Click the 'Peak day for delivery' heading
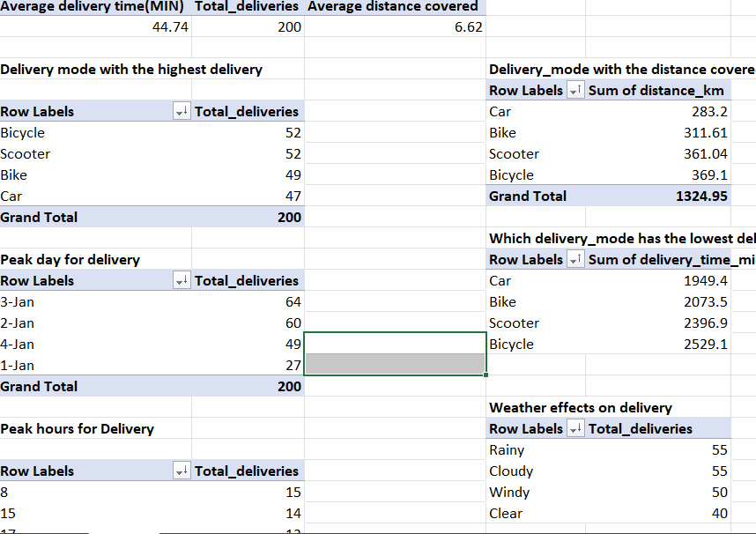756x534 pixels. point(70,260)
